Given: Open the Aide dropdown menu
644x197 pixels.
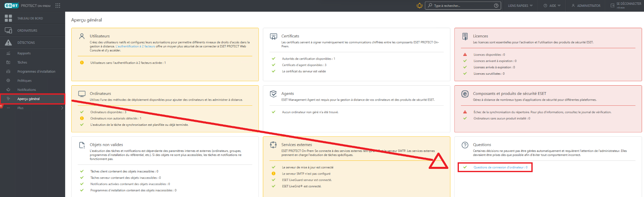Looking at the screenshot, I should pos(552,6).
